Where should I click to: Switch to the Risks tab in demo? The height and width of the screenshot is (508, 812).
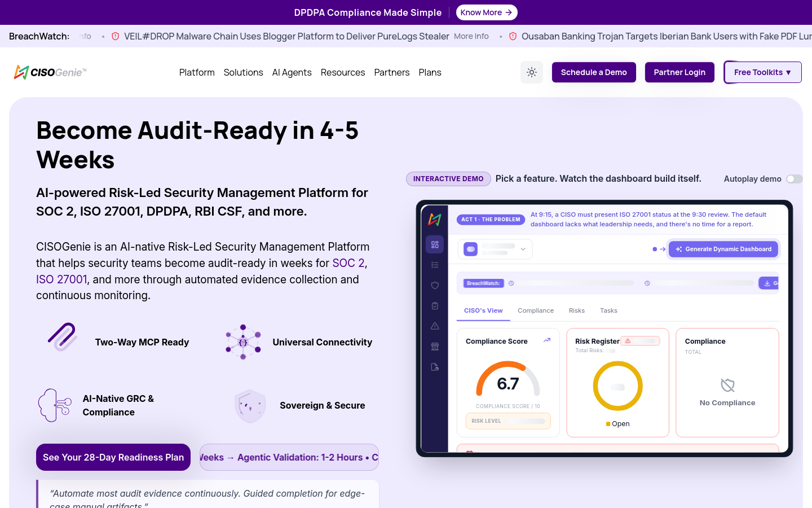click(x=577, y=310)
